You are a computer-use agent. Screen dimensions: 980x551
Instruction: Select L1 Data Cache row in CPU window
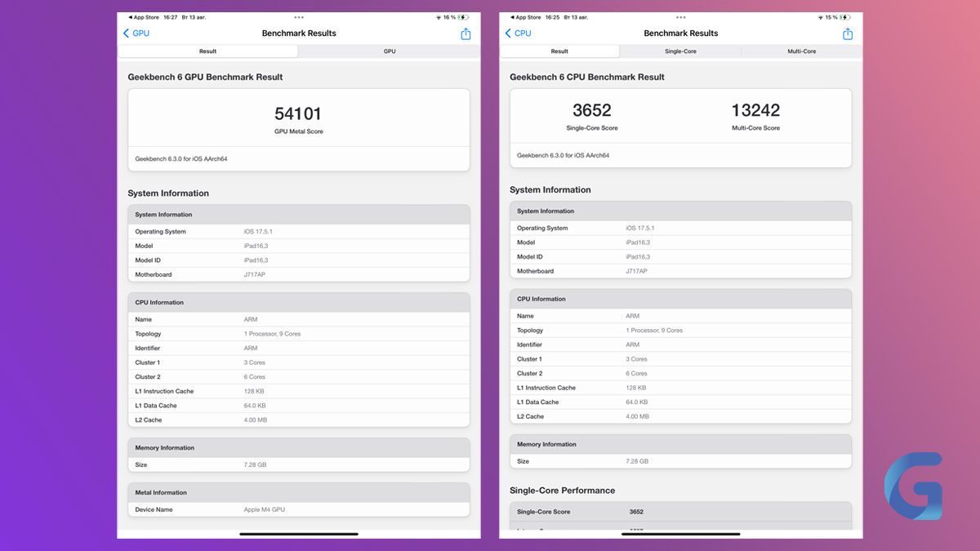[x=681, y=402]
